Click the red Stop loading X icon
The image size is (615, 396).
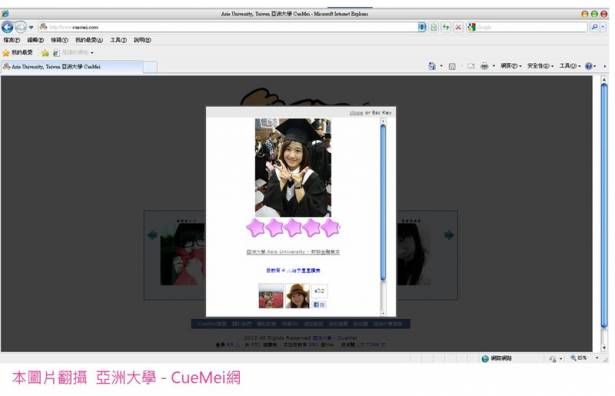[458, 27]
